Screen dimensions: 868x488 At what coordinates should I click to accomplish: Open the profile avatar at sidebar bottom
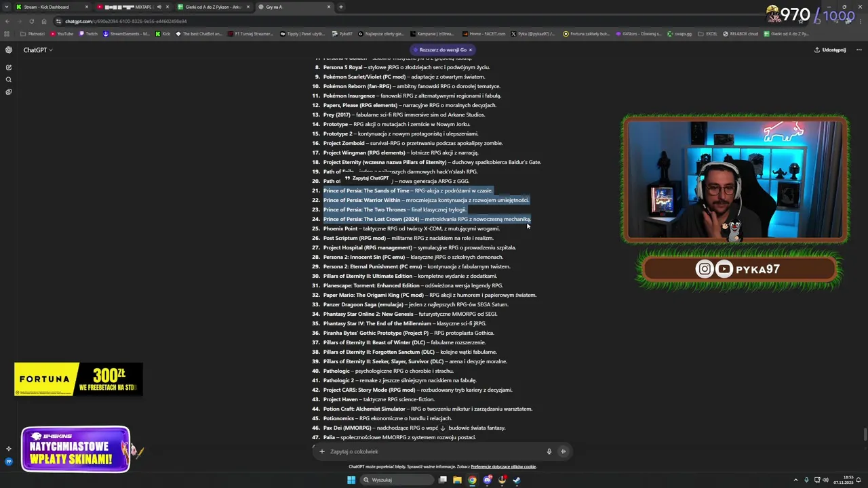(9, 462)
